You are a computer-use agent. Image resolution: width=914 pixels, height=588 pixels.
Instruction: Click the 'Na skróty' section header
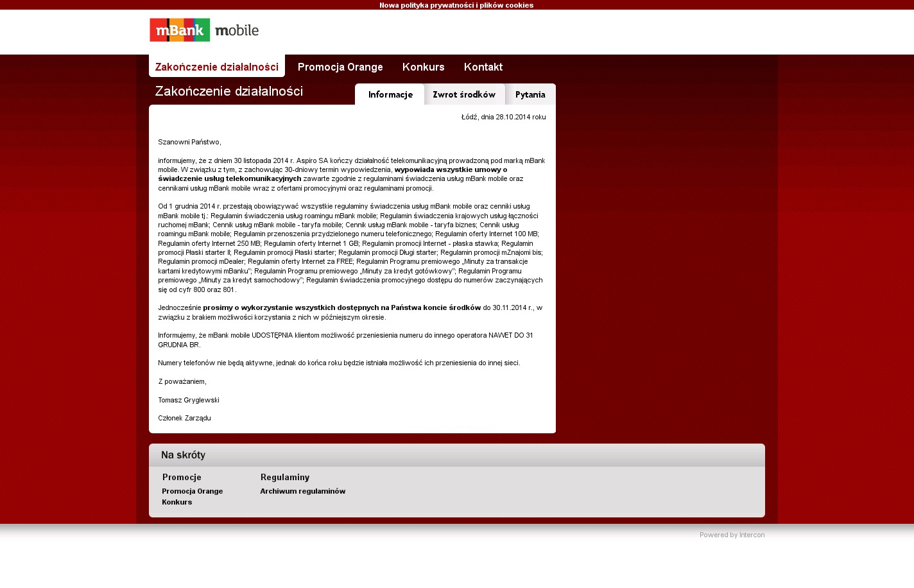click(184, 455)
